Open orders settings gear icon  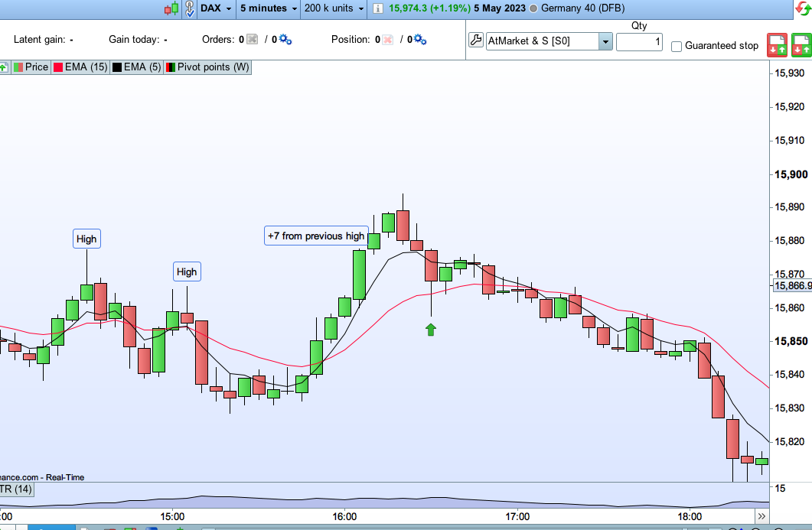coord(285,39)
